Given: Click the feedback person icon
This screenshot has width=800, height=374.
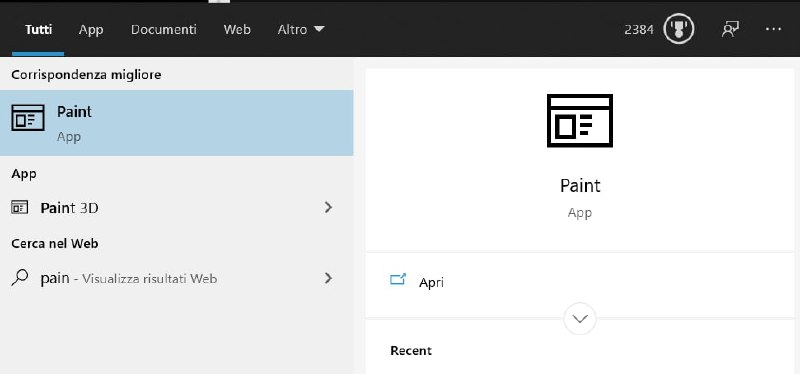Looking at the screenshot, I should pos(730,29).
